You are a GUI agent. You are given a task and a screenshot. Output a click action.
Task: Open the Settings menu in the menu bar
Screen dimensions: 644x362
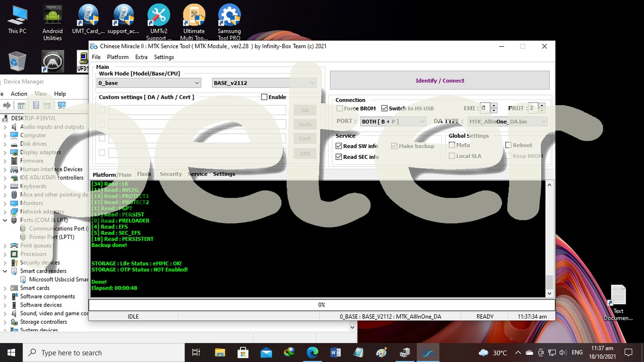pyautogui.click(x=164, y=57)
